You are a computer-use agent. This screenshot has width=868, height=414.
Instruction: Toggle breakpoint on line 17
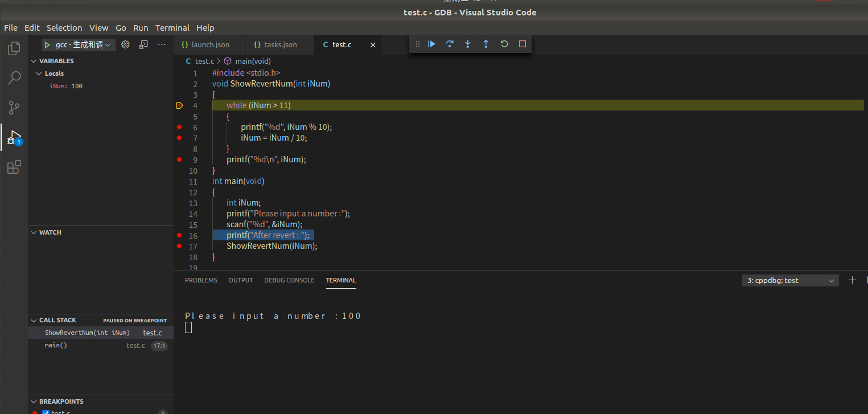point(179,246)
